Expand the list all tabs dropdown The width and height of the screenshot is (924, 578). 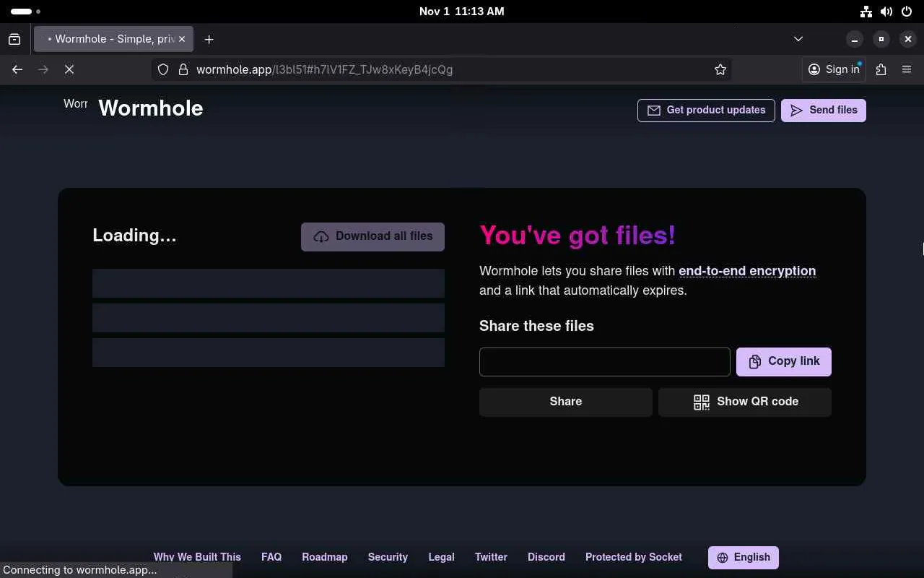798,39
